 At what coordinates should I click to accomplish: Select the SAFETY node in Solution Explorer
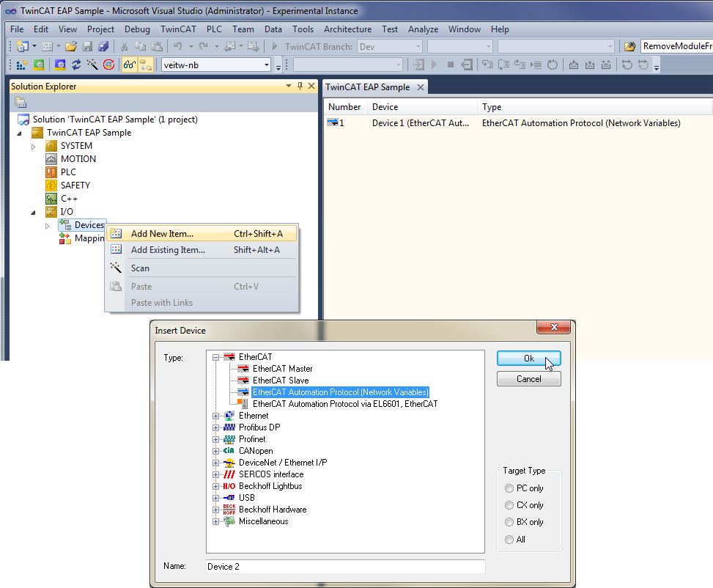click(75, 185)
